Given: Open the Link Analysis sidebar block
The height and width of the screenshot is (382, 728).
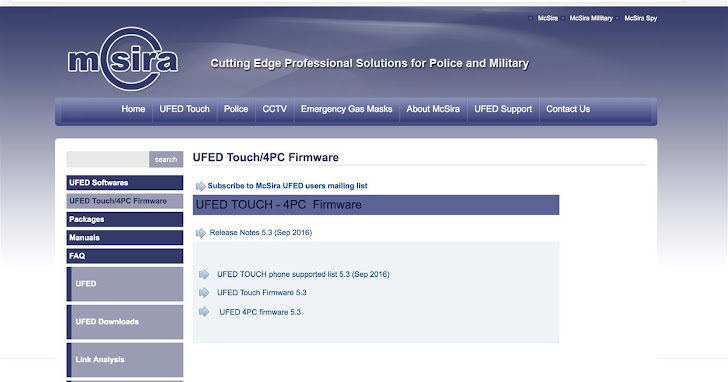Looking at the screenshot, I should (x=125, y=360).
